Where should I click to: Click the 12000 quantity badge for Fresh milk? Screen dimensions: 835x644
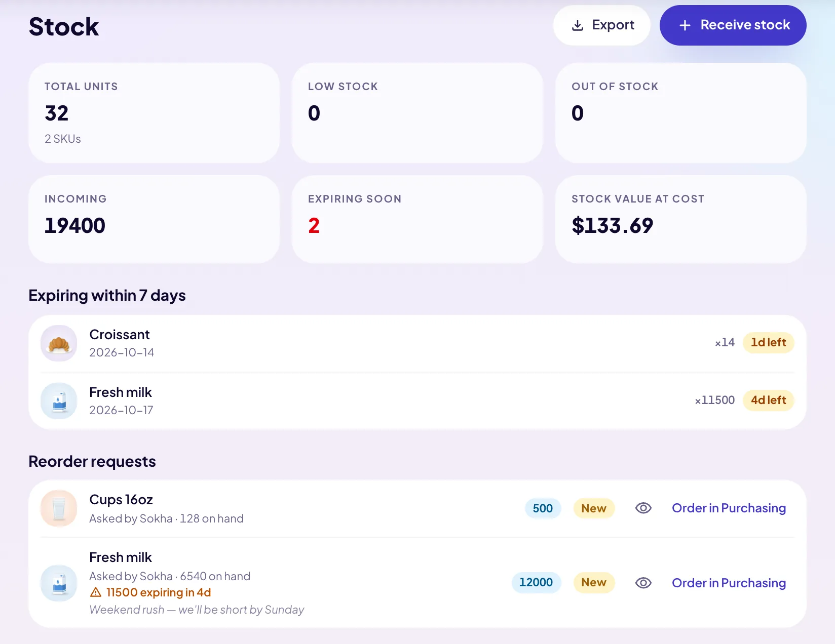(x=536, y=583)
